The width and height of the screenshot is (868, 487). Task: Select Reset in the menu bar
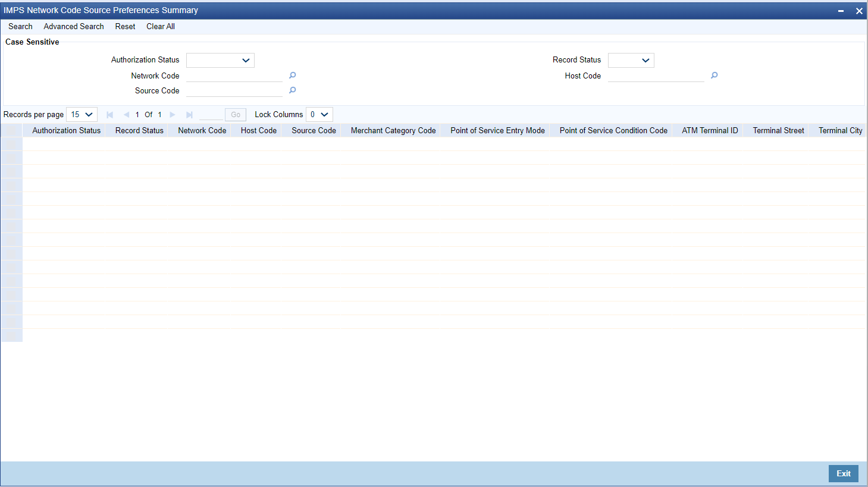tap(125, 27)
